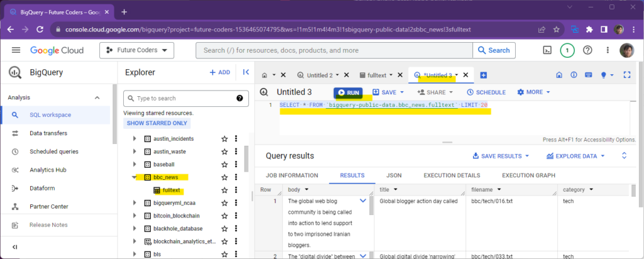Expand the austin_waste dataset
644x259 pixels.
tap(135, 152)
